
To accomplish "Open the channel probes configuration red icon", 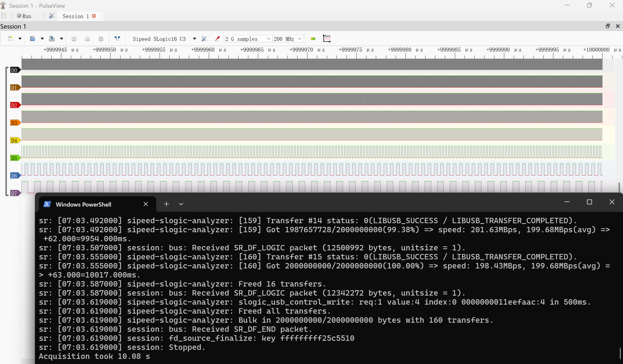I will [x=217, y=39].
